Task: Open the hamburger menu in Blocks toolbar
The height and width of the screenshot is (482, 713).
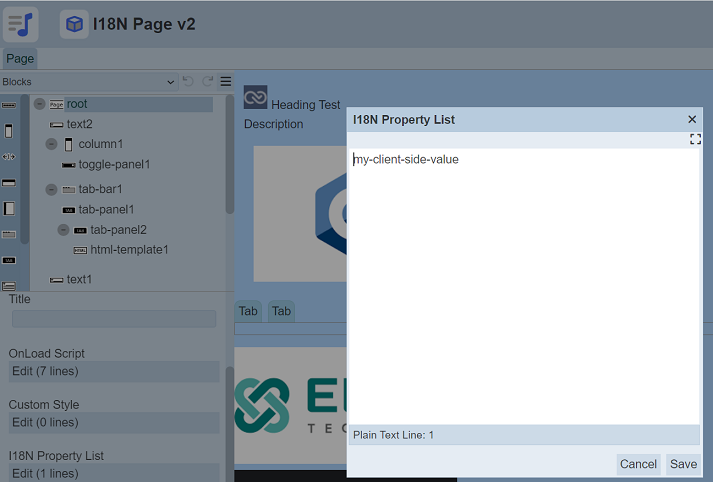Action: click(x=226, y=82)
